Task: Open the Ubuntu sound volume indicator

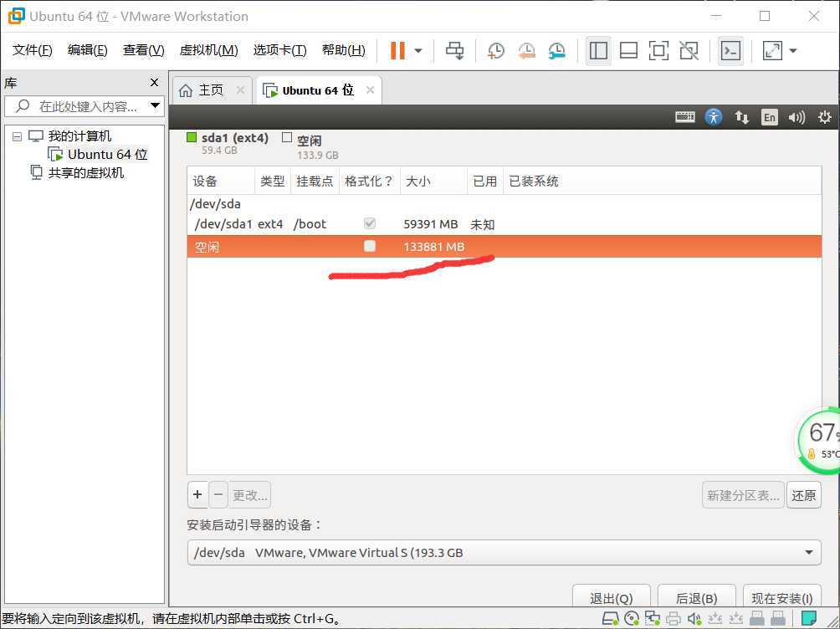Action: [x=796, y=117]
